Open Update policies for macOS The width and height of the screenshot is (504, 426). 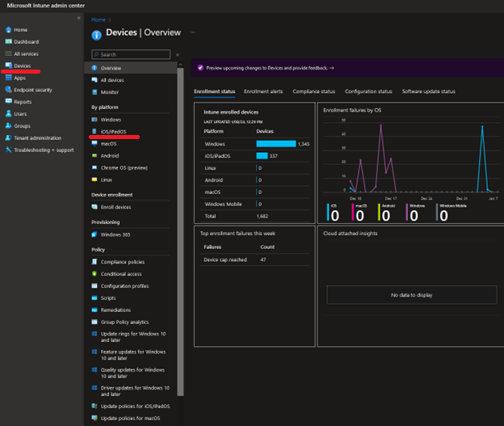pyautogui.click(x=130, y=418)
